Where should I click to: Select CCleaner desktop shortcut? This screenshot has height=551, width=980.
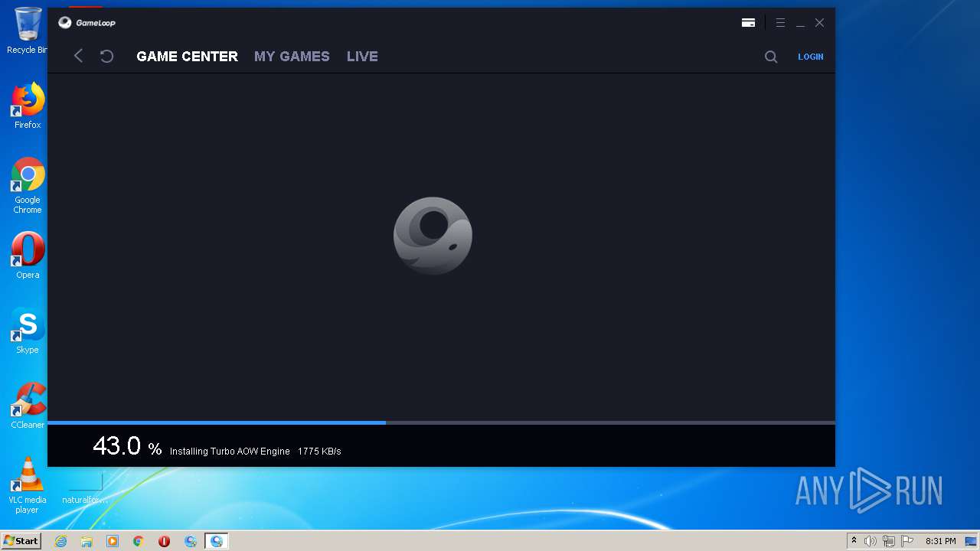28,406
